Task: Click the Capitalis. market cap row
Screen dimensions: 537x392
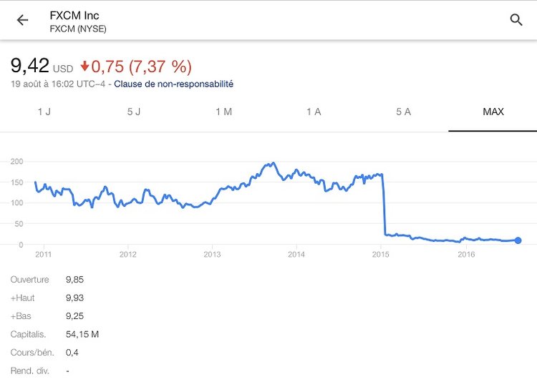Action: [54, 334]
